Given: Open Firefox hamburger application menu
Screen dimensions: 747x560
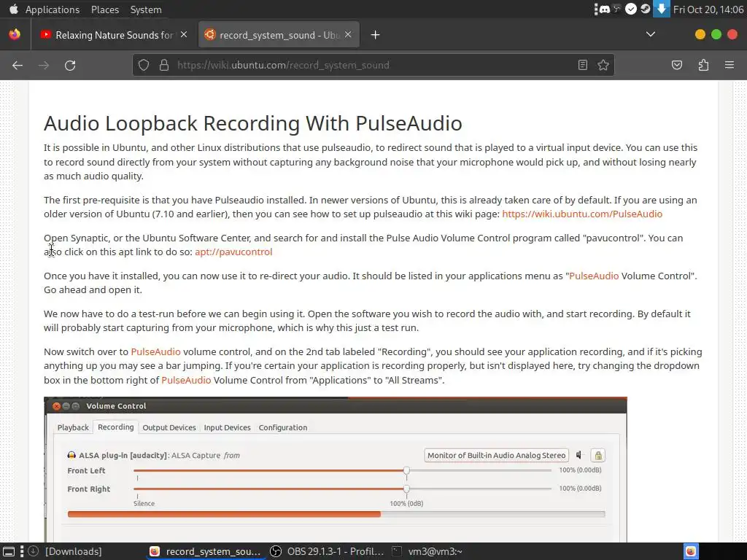Looking at the screenshot, I should [x=729, y=65].
